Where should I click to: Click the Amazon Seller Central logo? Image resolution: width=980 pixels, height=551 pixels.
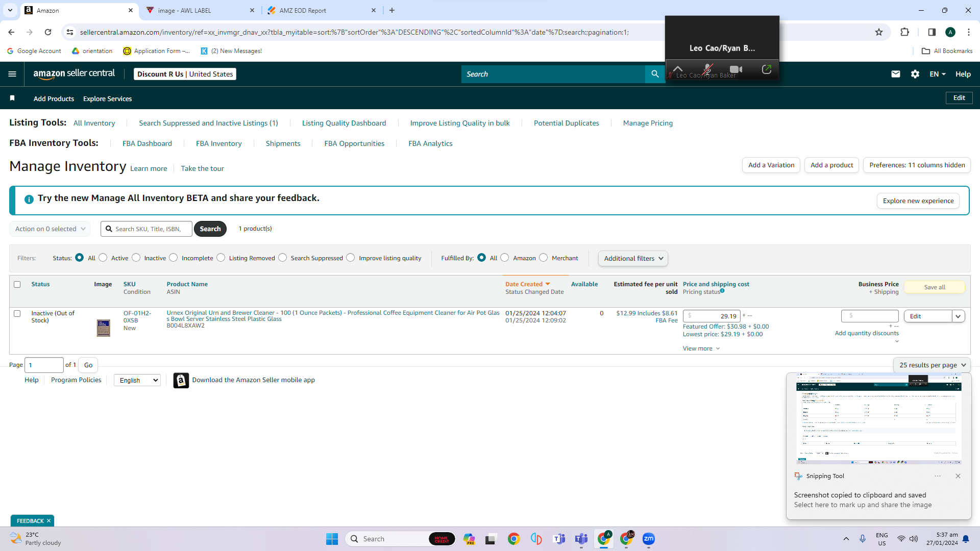point(74,74)
